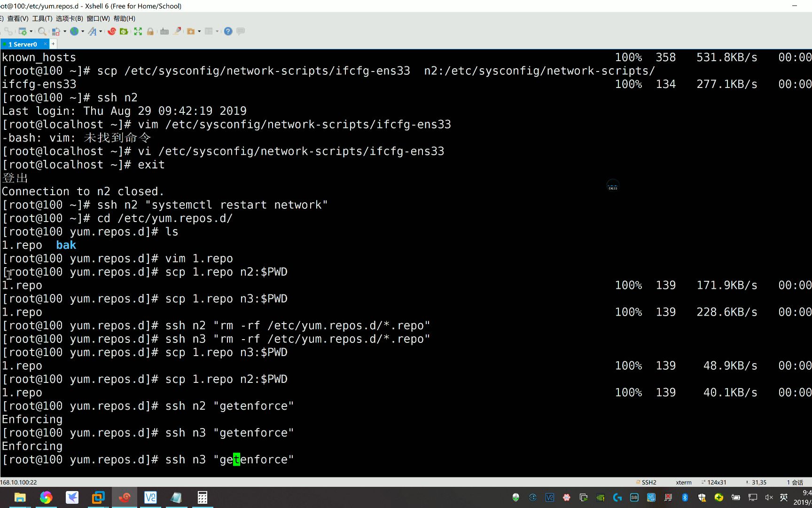
Task: Click the 31,35 cursor position indicator
Action: click(756, 482)
